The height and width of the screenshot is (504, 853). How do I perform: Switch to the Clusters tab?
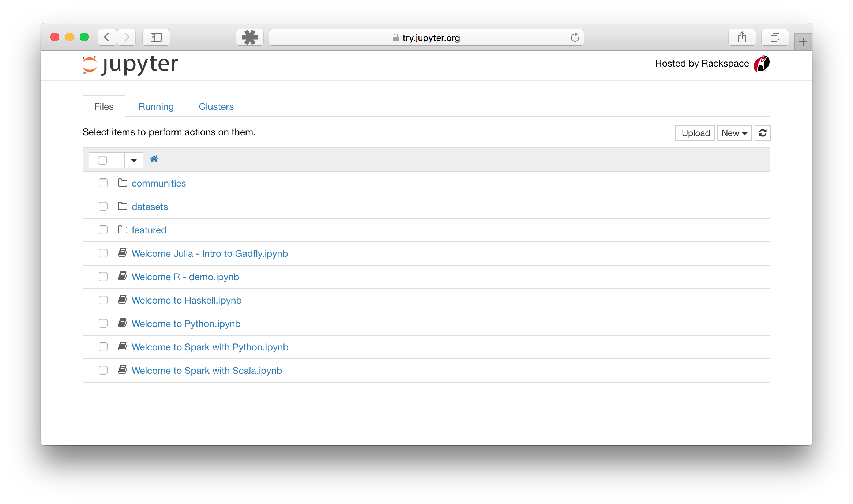point(216,106)
